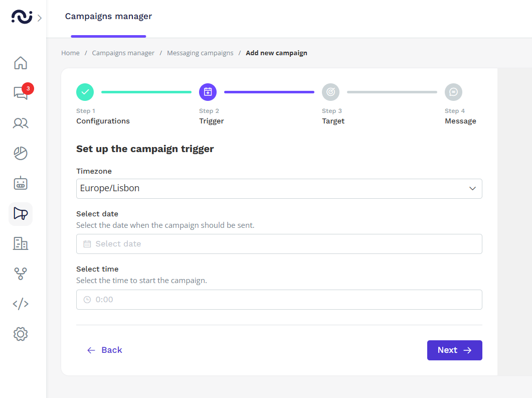Open the organization building icon

(21, 244)
